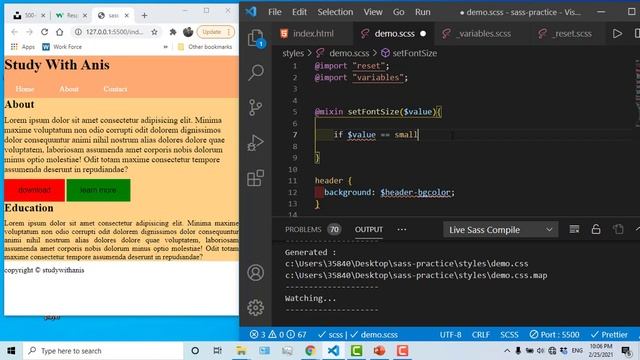Open the Live Sass Compile output dropdown

500,230
